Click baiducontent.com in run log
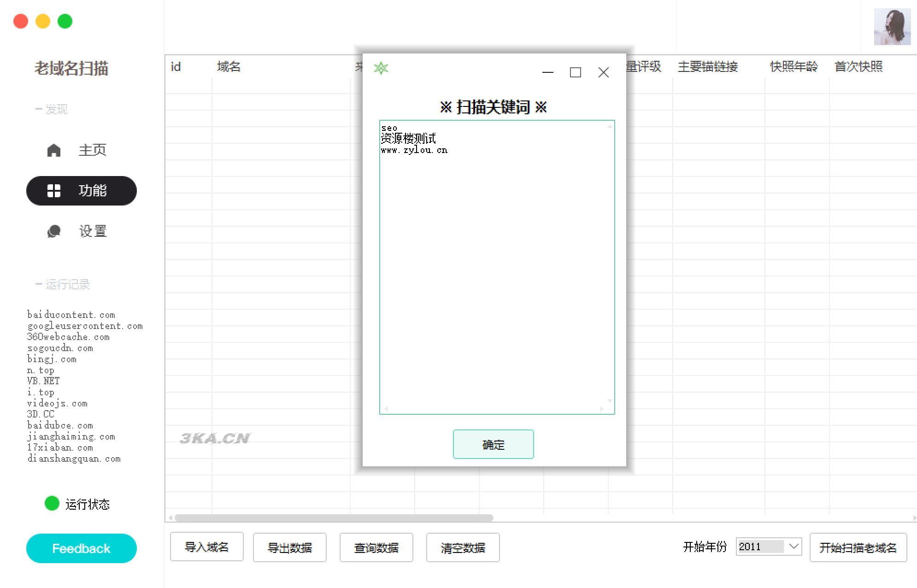This screenshot has height=588, width=917. (71, 315)
